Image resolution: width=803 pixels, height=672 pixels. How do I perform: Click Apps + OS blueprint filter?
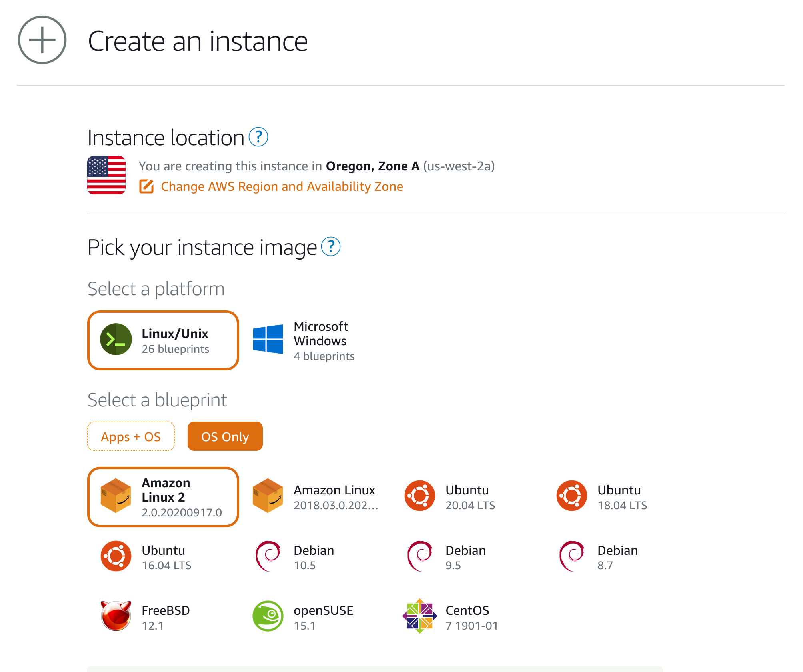(132, 436)
